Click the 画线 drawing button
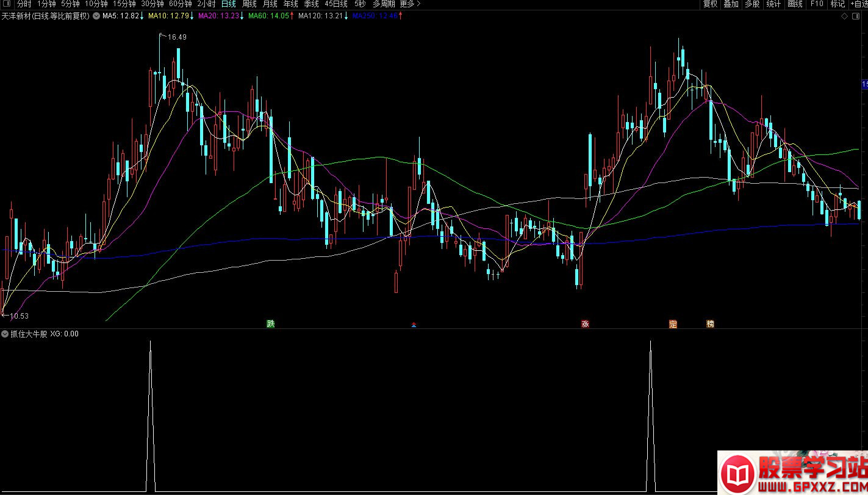This screenshot has height=495, width=868. 795,4
